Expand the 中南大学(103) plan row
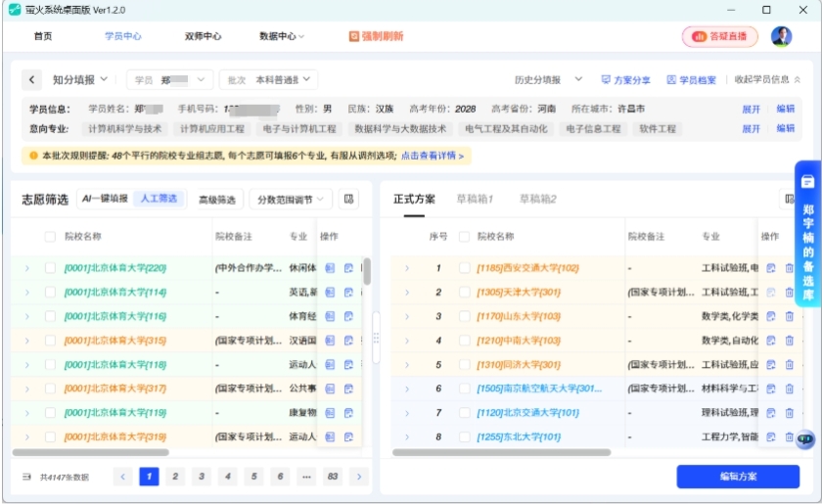The image size is (822, 504). click(407, 341)
